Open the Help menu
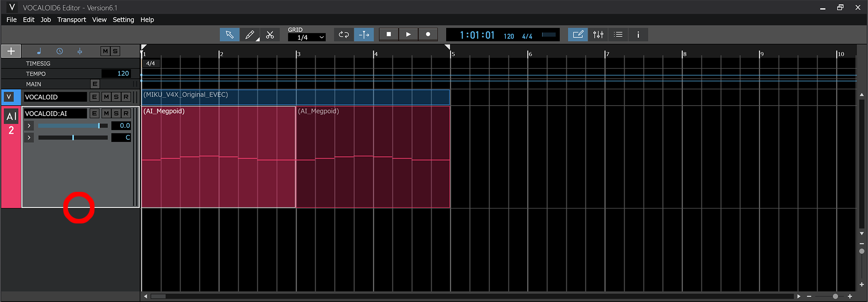 click(147, 20)
